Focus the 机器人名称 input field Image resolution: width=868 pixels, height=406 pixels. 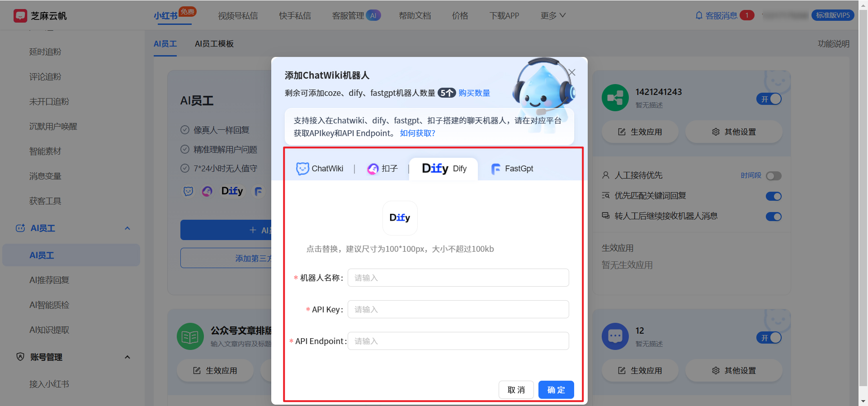click(x=458, y=278)
